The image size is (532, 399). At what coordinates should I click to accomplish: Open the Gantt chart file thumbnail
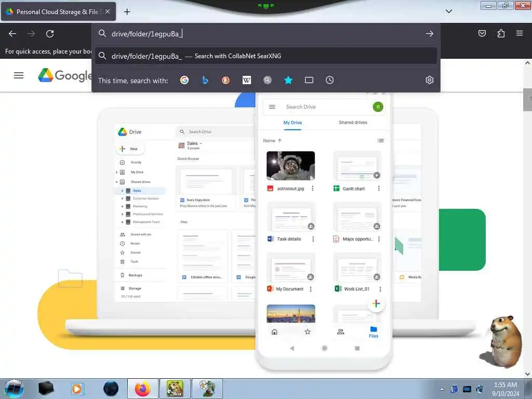point(357,166)
